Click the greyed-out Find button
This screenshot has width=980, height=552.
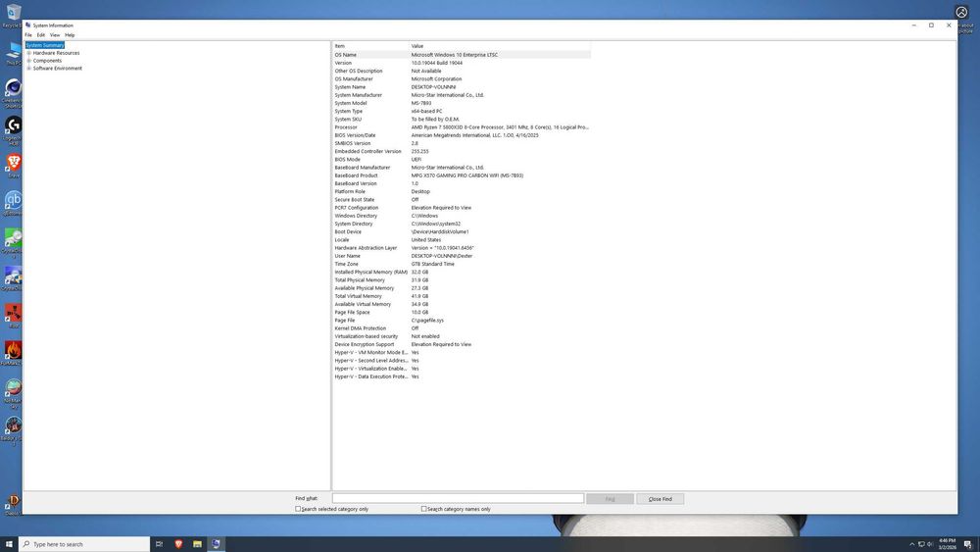[x=610, y=499]
